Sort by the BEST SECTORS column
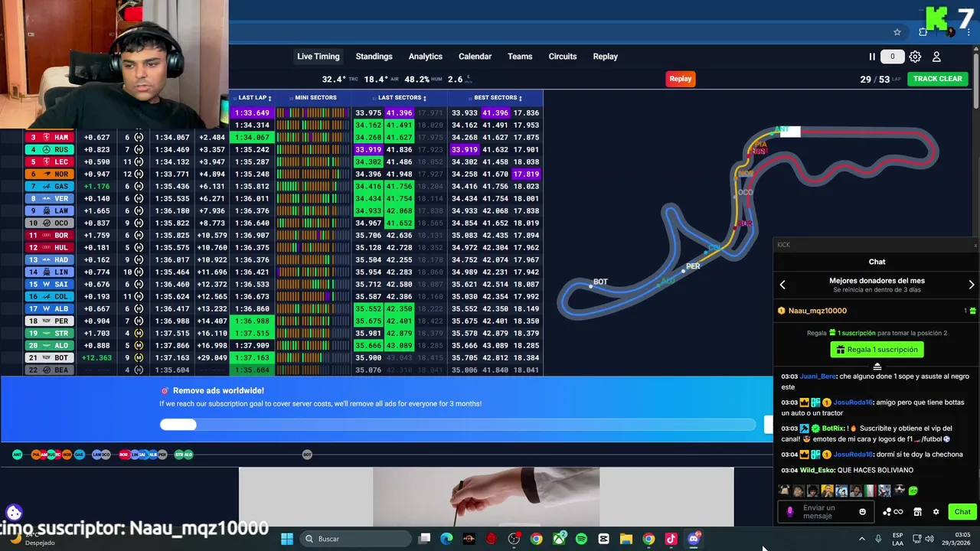 (x=498, y=98)
